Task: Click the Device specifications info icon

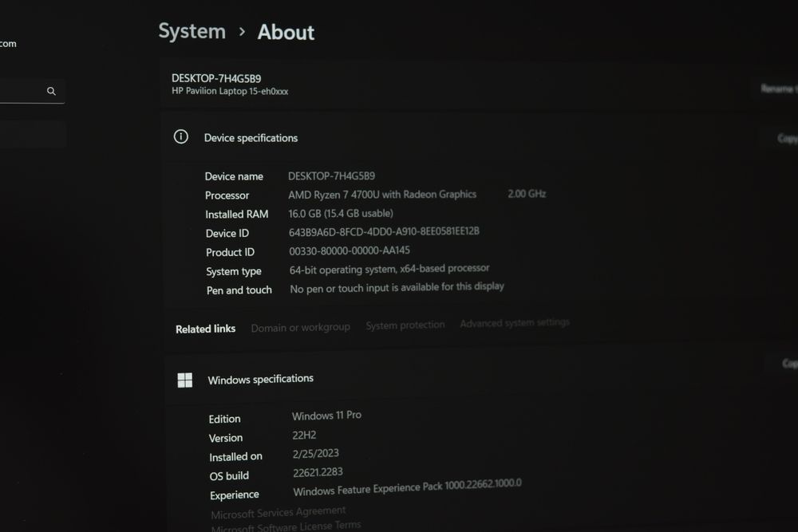Action: point(180,136)
